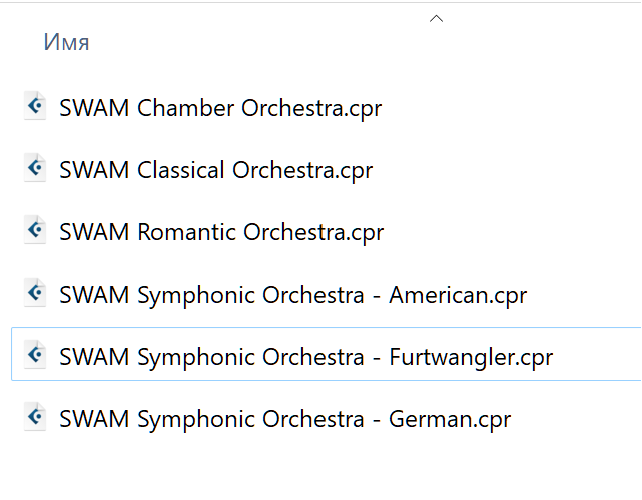Click the file icon of the Furtwangler project
Viewport: 642px width, 500px height.
35,355
